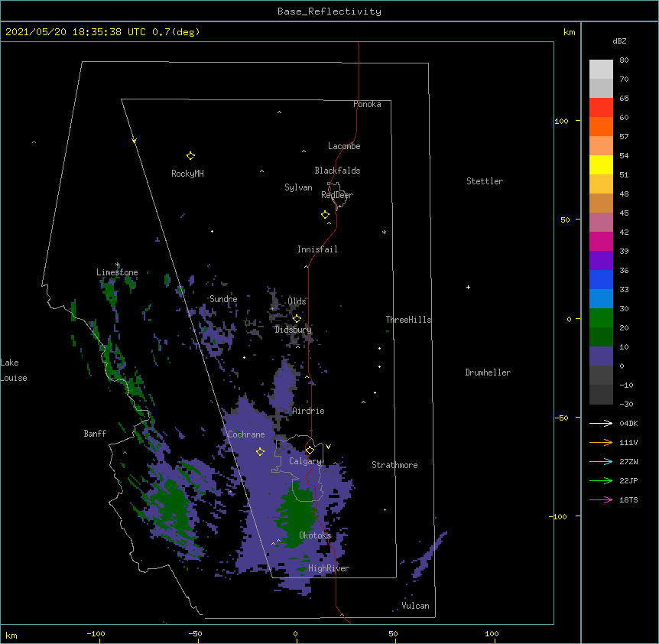
Task: Click the Olds city label
Action: [x=297, y=301]
